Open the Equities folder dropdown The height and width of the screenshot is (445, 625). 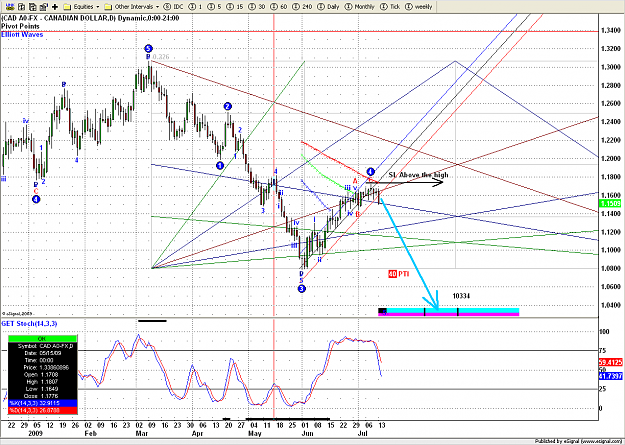click(x=82, y=7)
